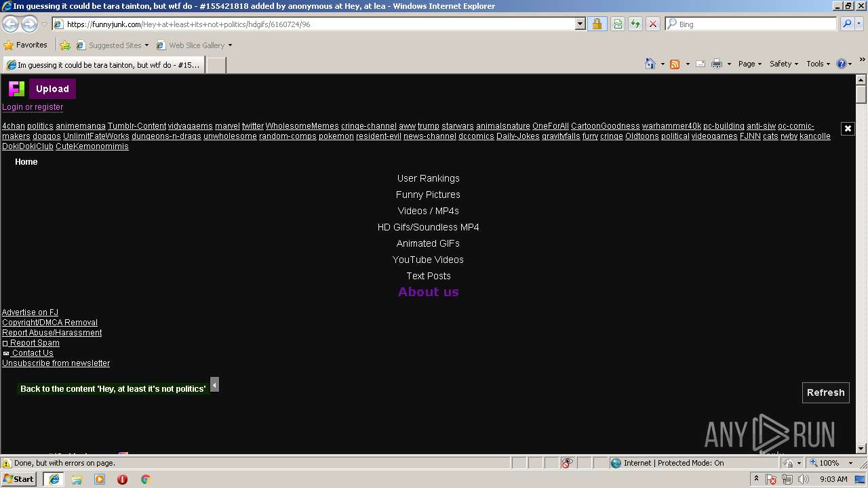Viewport: 868px width, 488px height.
Task: Click browser Forward arrow button
Action: [x=29, y=24]
